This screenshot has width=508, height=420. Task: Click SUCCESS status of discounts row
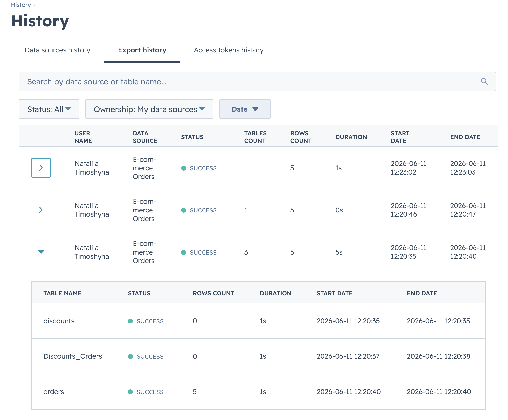coord(146,321)
